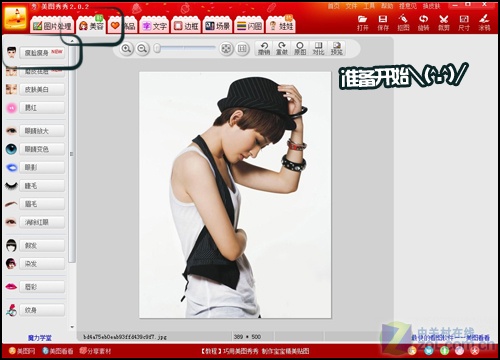The height and width of the screenshot is (360, 500).
Task: Click the zoom in magnifier icon
Action: (x=126, y=49)
